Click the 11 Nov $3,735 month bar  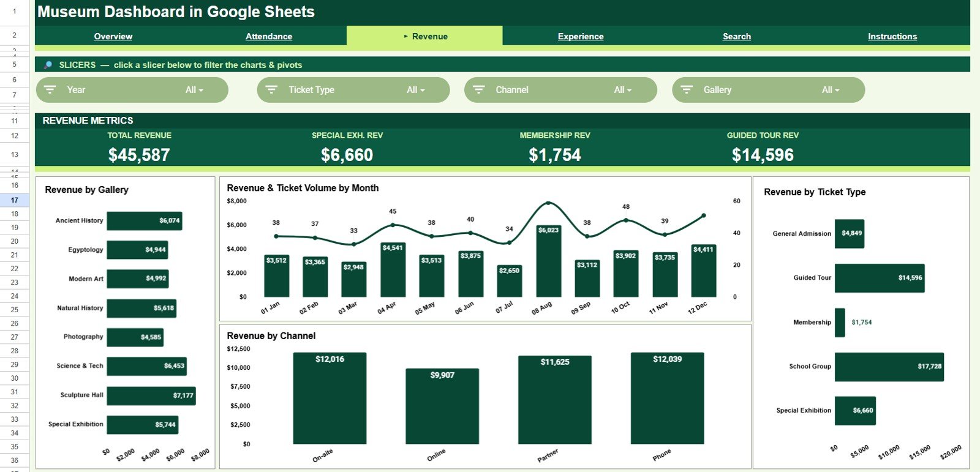(x=665, y=275)
